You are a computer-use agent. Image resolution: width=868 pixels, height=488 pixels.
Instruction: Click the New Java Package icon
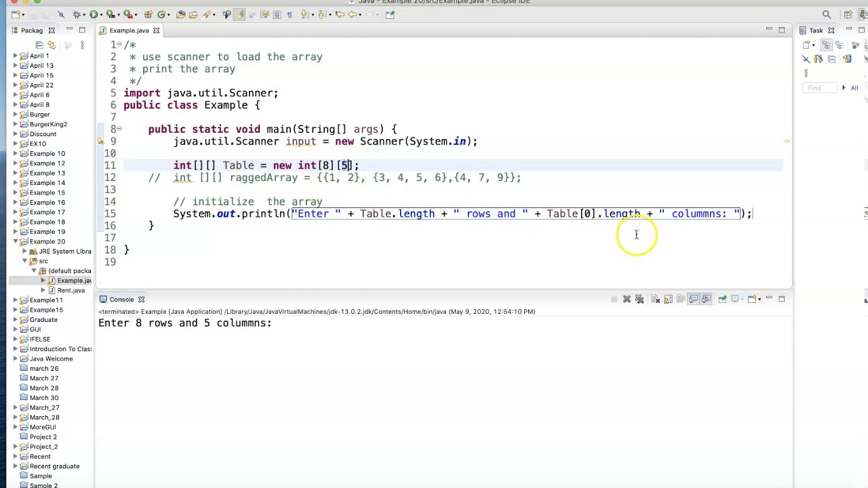pyautogui.click(x=148, y=14)
